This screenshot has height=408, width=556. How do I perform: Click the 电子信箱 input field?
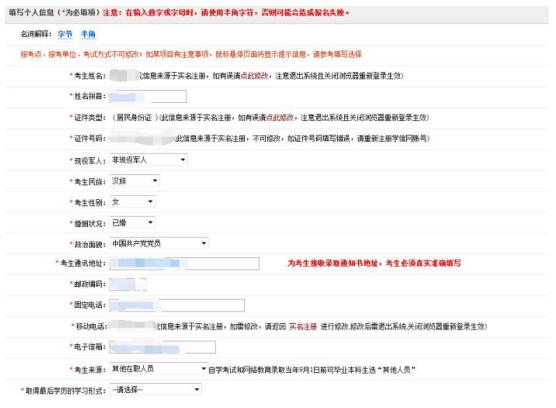[162, 347]
